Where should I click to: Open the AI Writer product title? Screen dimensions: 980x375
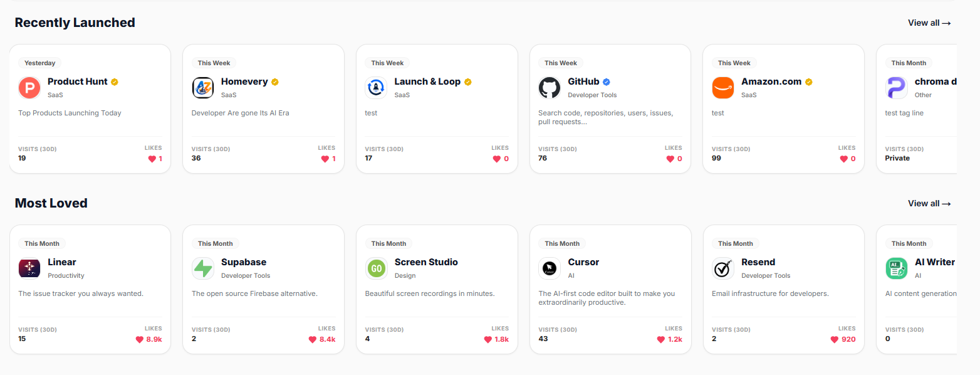point(935,262)
